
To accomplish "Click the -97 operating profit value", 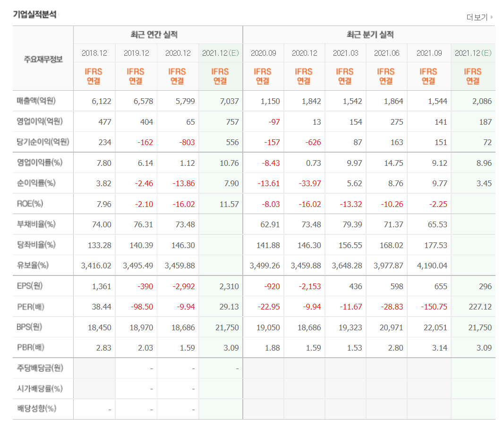I will [x=274, y=122].
